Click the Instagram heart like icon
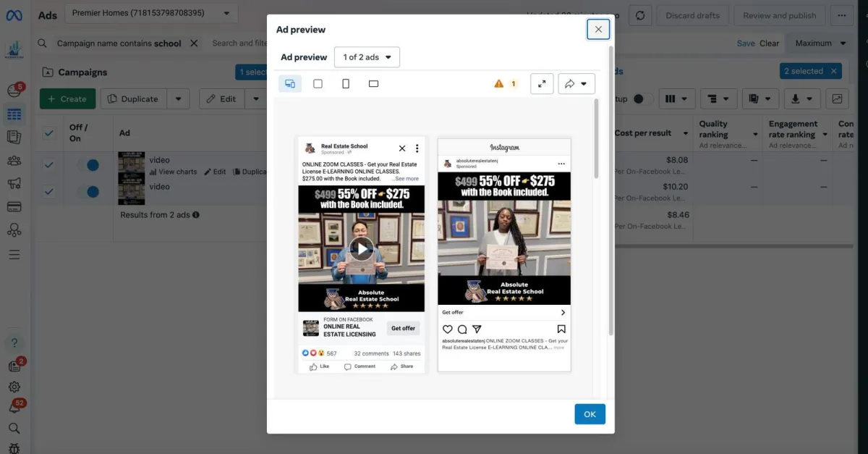This screenshot has height=454, width=868. [448, 329]
